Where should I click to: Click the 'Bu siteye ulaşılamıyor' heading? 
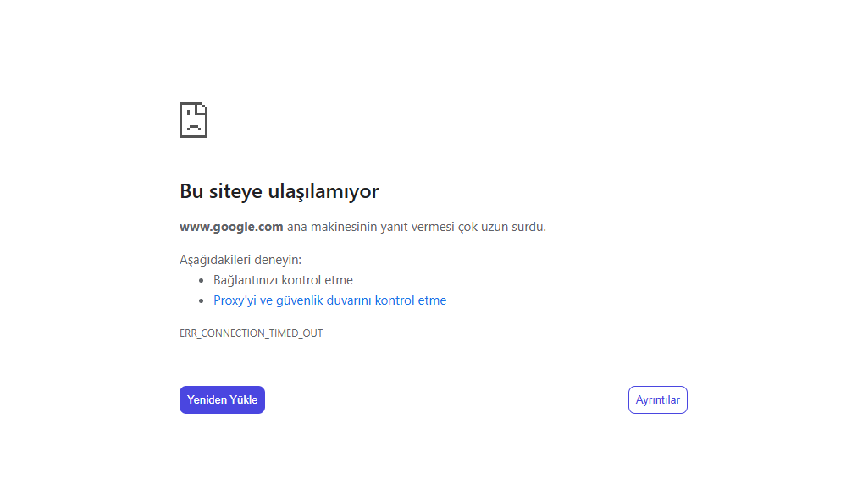click(279, 191)
